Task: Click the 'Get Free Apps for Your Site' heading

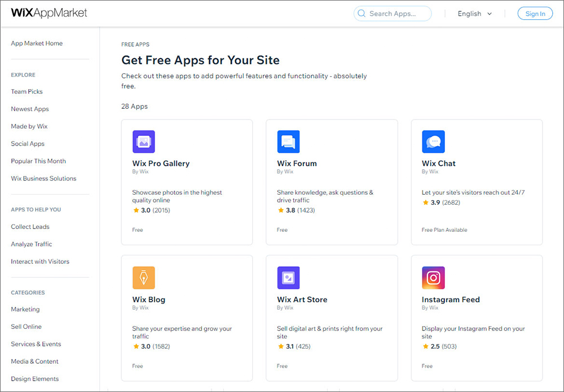Action: tap(200, 60)
